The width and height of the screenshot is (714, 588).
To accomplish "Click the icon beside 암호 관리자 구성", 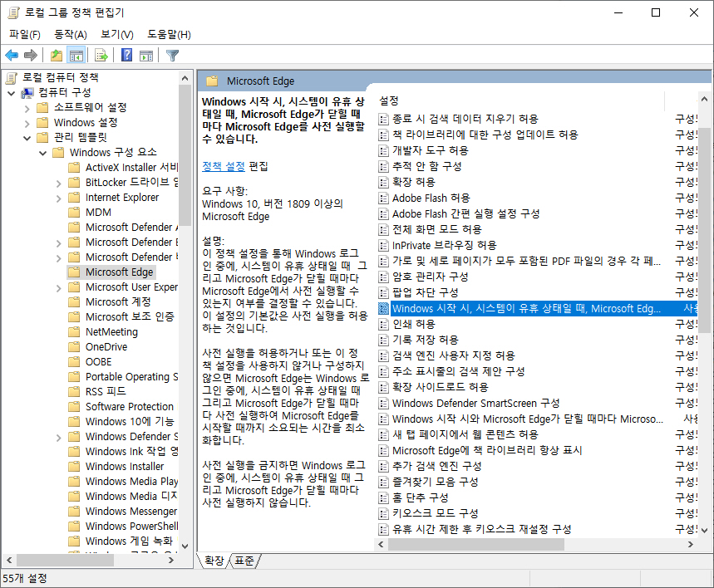I will click(x=383, y=277).
